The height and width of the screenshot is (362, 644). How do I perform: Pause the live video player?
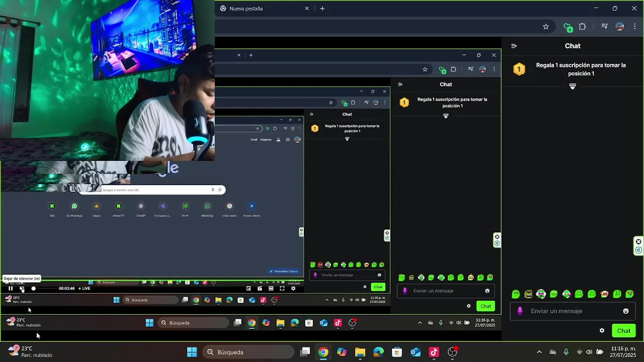(x=11, y=289)
